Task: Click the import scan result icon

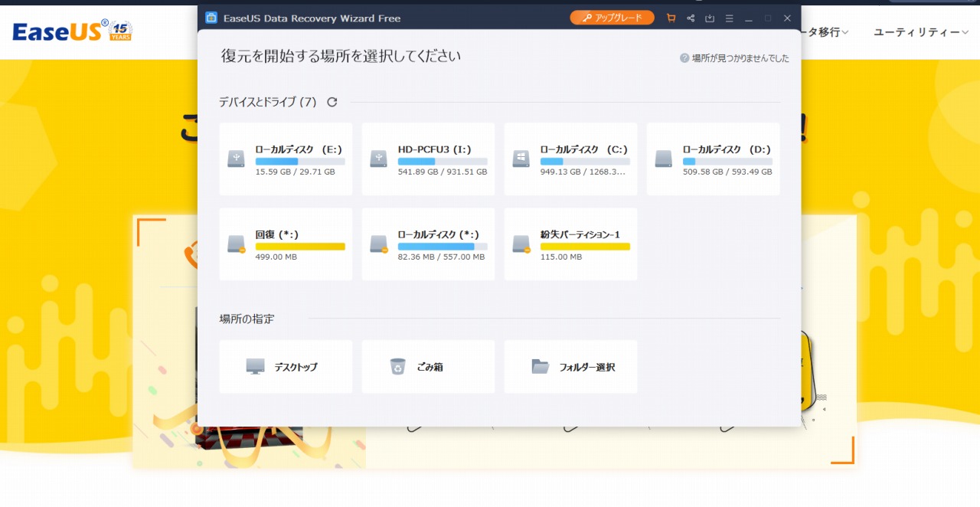Action: pyautogui.click(x=710, y=18)
